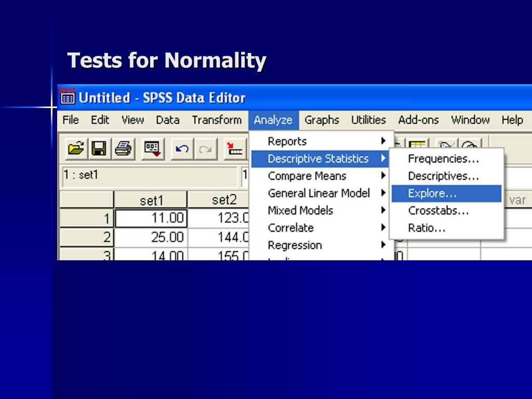Click the '1 : set1' cell reference box
Screen dimensions: 532x399
coord(150,176)
